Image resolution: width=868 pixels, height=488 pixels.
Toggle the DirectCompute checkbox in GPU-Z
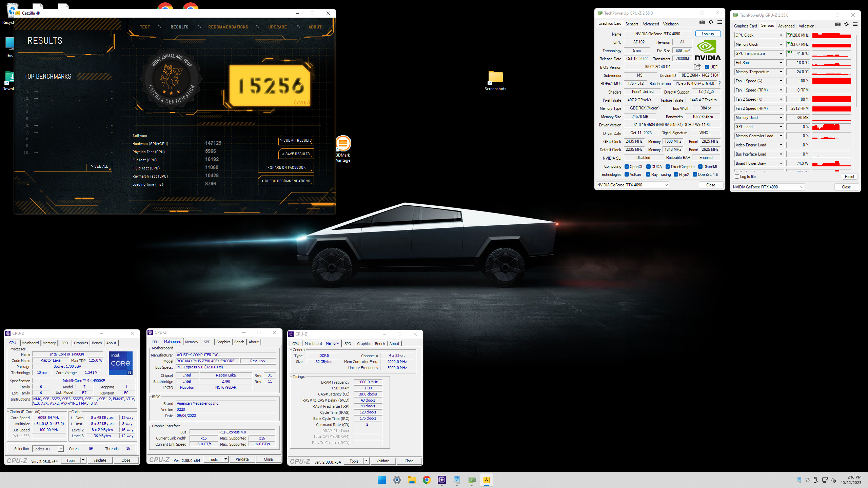pos(668,166)
